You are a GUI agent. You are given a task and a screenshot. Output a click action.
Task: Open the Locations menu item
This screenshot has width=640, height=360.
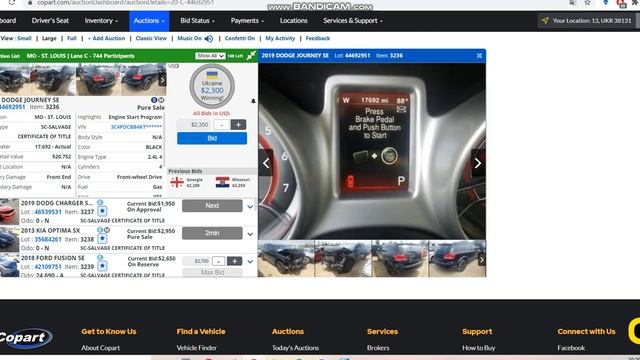[x=293, y=21]
